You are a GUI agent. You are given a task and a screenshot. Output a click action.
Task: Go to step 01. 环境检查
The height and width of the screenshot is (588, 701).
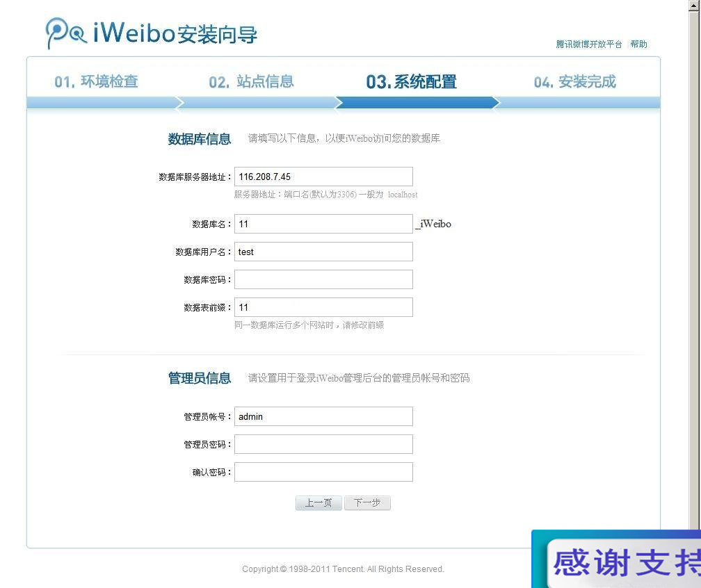[96, 82]
